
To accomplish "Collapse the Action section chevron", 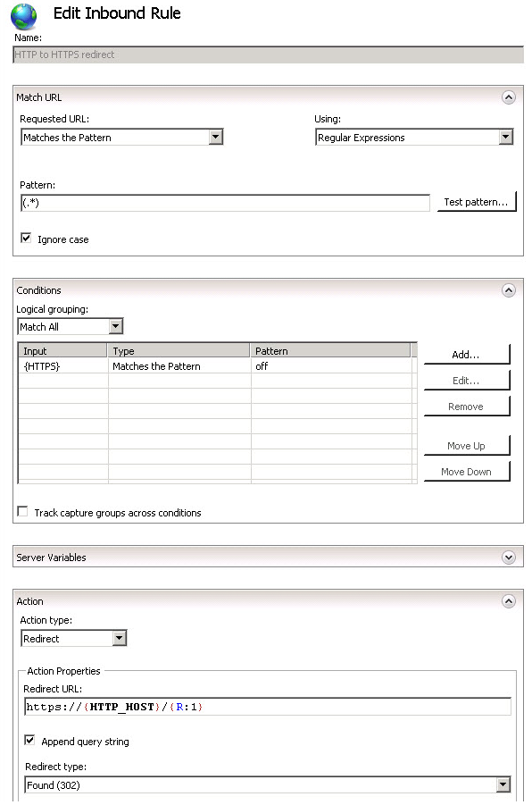I will point(508,601).
